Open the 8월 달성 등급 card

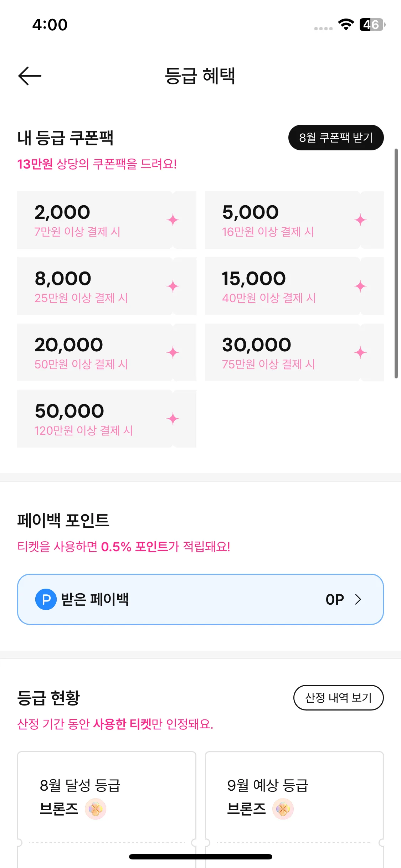pyautogui.click(x=107, y=810)
